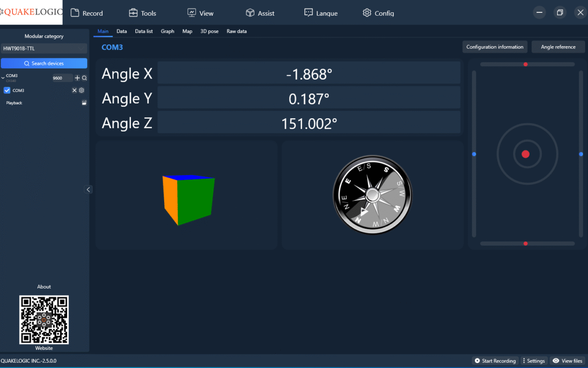Image resolution: width=588 pixels, height=368 pixels.
Task: Remove the COM3 device with X icon
Action: coord(74,90)
